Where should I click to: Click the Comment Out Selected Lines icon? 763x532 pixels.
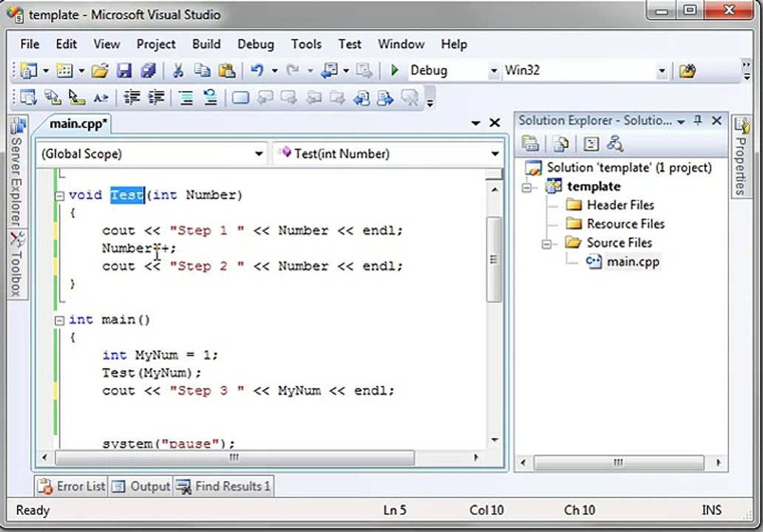pos(186,98)
